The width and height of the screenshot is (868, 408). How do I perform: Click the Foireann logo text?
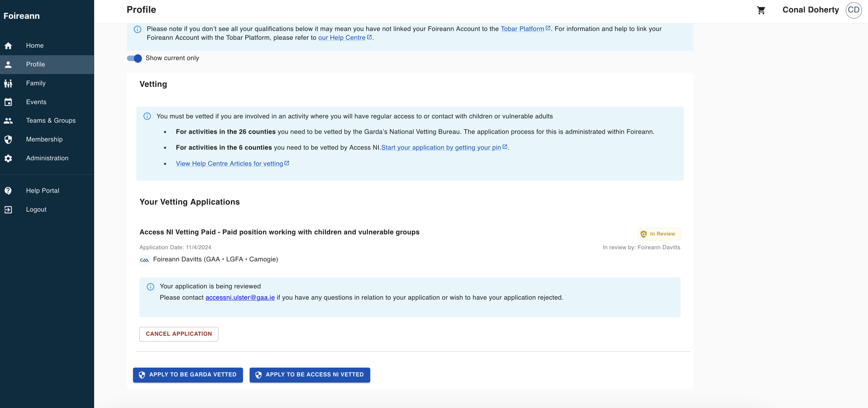coord(22,16)
